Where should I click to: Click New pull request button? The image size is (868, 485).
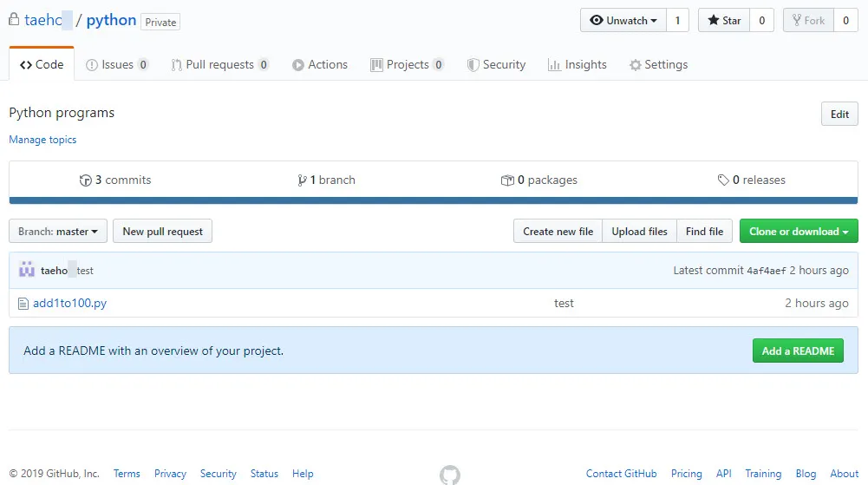pos(163,231)
